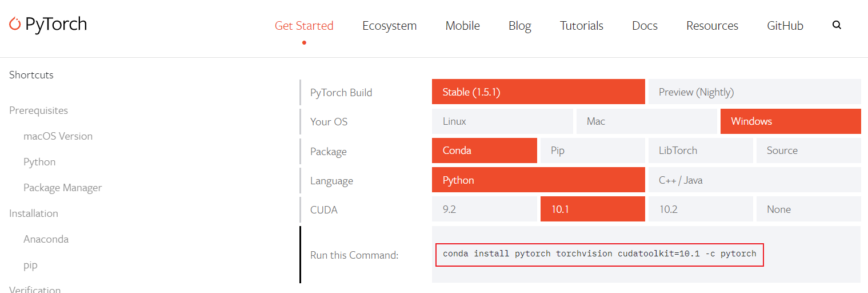Image resolution: width=868 pixels, height=293 pixels.
Task: Click the PyTorch Build row label
Action: tap(341, 93)
